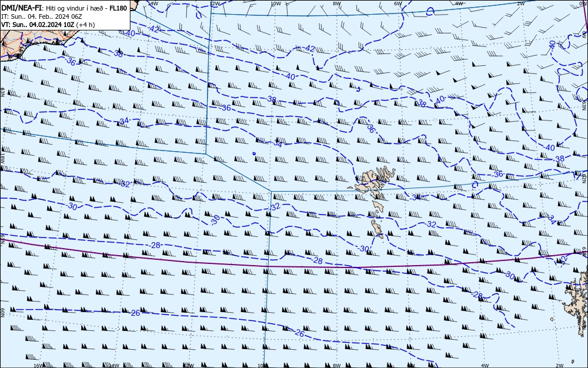Click the 14W longitude label along bottom edge
Screen dimensions: 588x368
pyautogui.click(x=115, y=366)
